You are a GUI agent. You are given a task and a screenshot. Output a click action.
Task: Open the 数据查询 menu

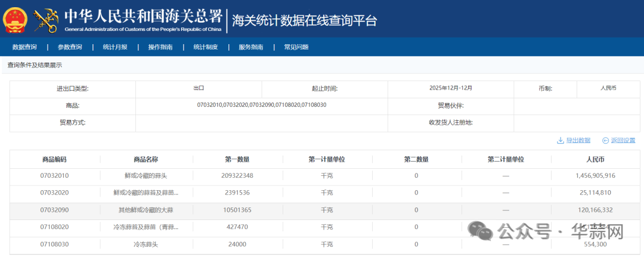[x=24, y=47]
